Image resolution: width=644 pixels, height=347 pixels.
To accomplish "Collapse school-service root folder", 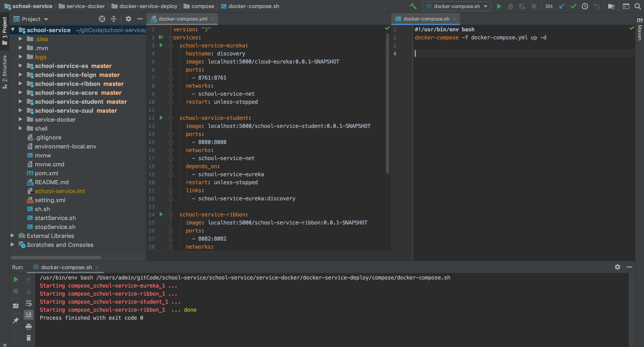I will [x=13, y=30].
